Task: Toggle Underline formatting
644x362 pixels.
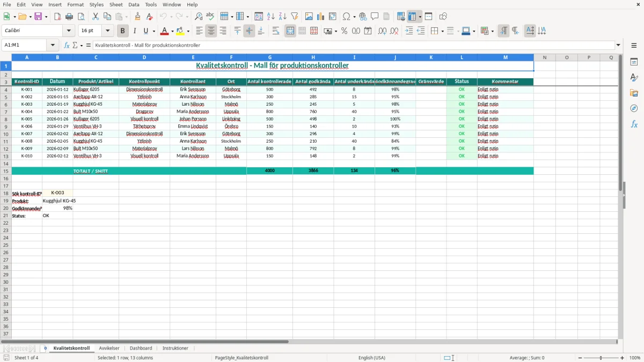Action: (x=146, y=31)
